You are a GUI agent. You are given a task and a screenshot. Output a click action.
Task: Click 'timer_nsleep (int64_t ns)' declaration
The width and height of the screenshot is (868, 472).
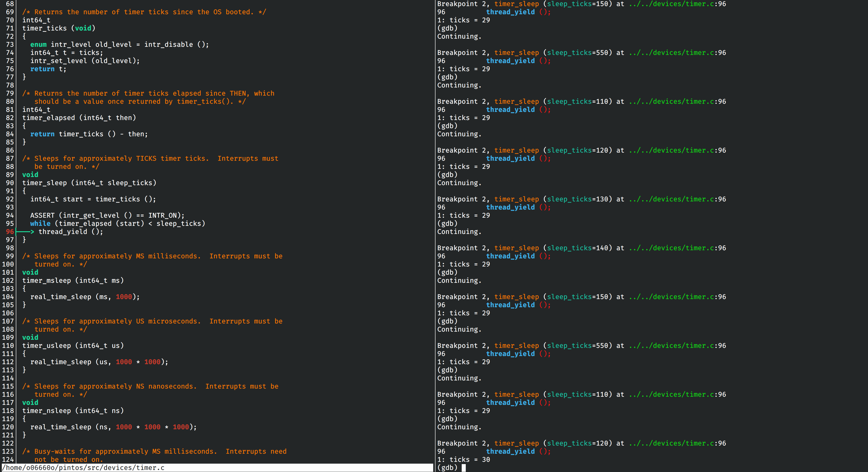coord(73,411)
